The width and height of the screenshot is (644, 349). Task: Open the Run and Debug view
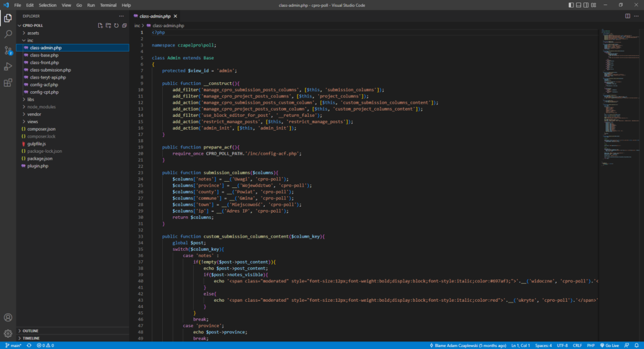click(x=8, y=67)
